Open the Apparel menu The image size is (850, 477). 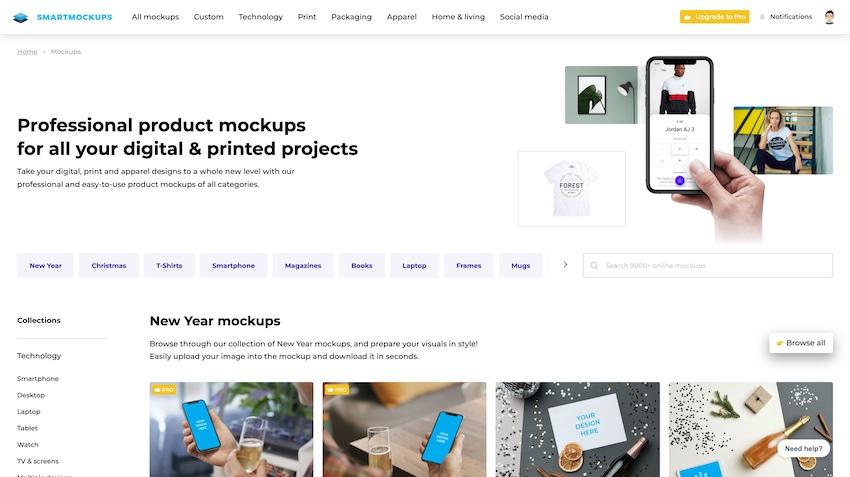click(x=402, y=17)
